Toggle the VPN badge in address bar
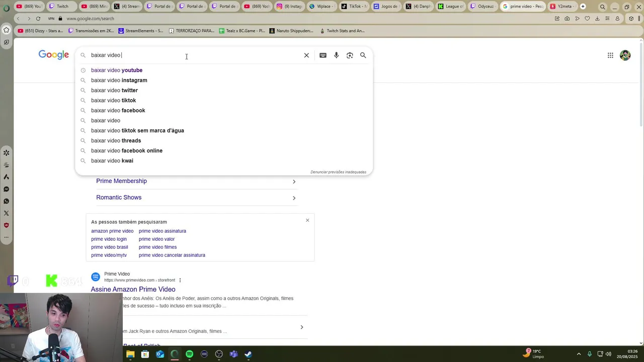The height and width of the screenshot is (362, 644). coord(51,19)
